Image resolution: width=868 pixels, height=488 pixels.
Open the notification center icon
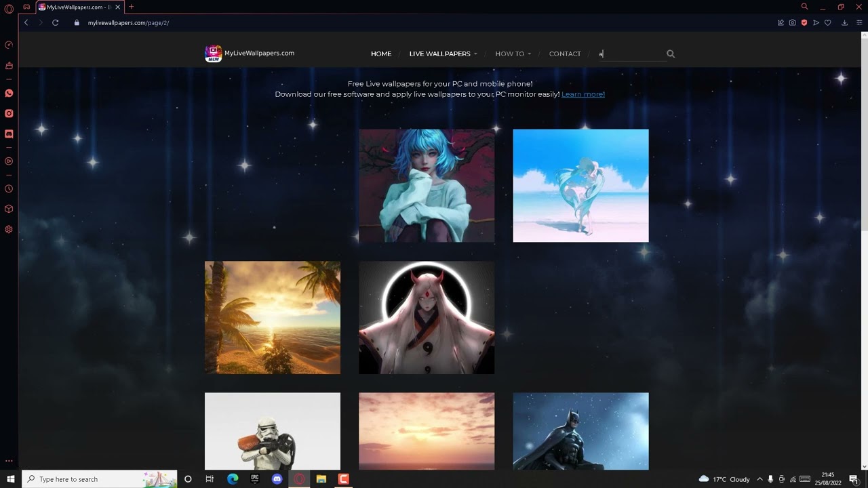click(854, 479)
